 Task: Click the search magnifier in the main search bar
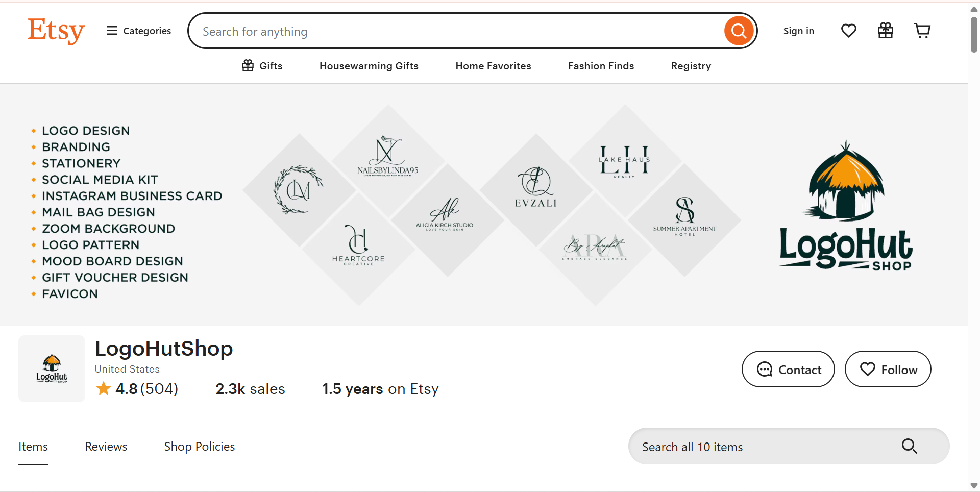(739, 31)
